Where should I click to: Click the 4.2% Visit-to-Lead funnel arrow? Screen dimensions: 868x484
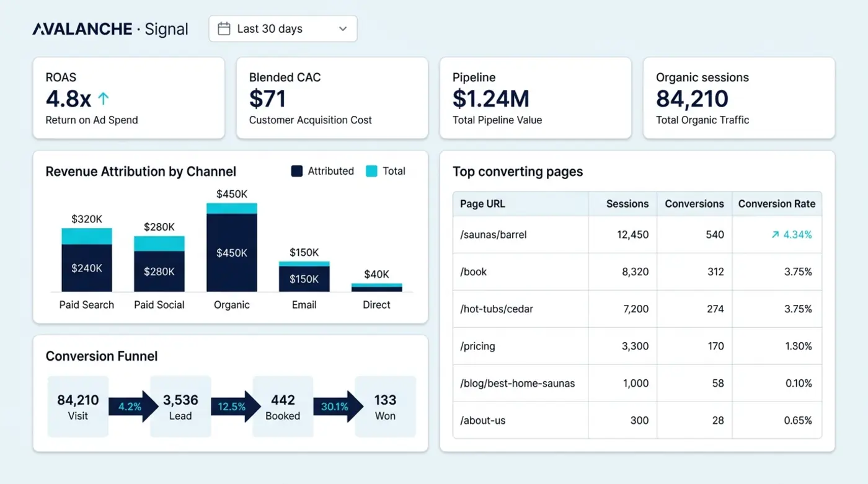click(134, 407)
